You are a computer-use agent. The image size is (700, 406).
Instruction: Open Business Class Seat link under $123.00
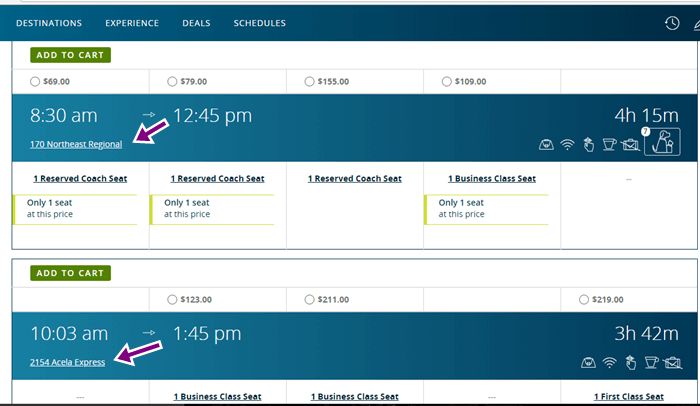[217, 397]
